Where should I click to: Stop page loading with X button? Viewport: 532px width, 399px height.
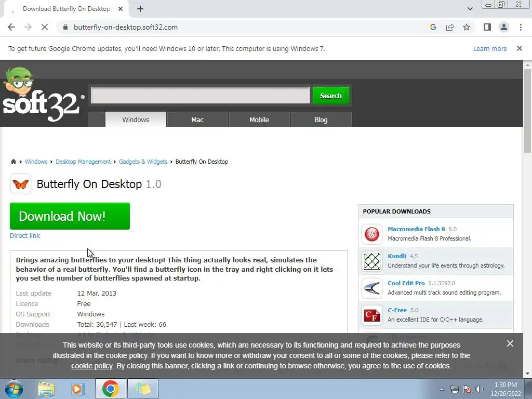click(45, 27)
